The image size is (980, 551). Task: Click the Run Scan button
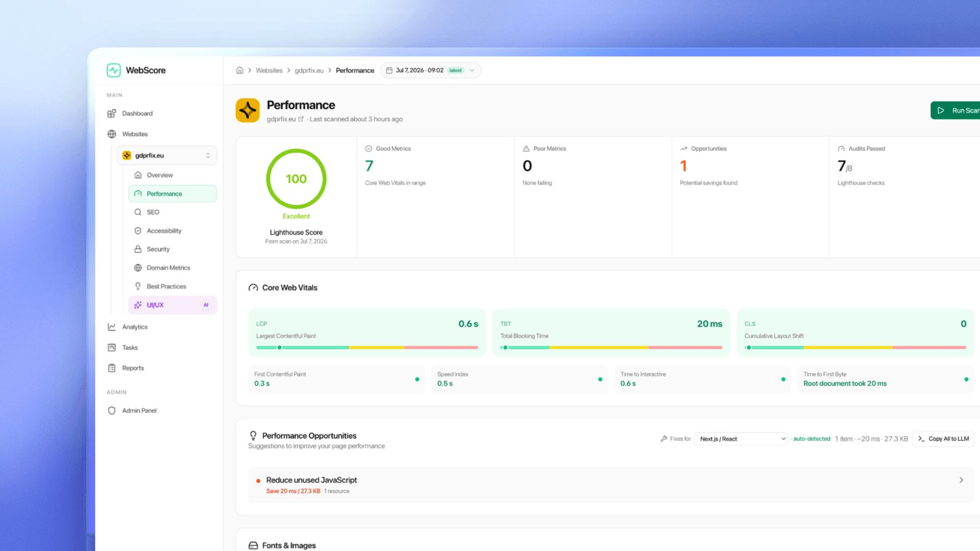click(955, 110)
